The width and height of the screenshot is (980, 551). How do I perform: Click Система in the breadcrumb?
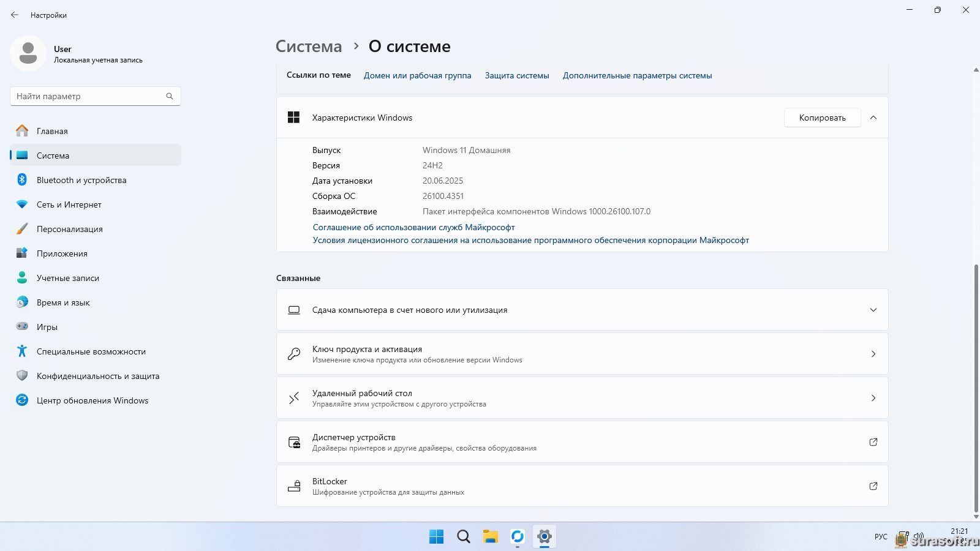point(309,47)
